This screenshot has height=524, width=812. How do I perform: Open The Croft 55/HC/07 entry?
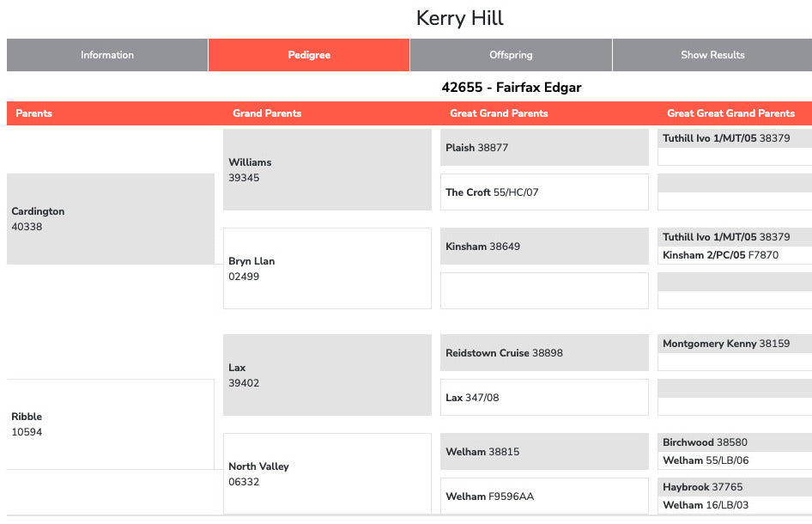[492, 192]
